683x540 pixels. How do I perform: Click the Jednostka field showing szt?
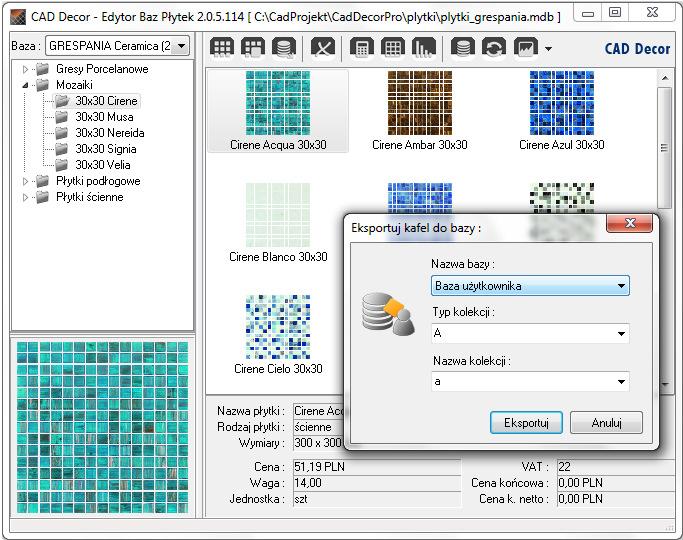pyautogui.click(x=377, y=499)
